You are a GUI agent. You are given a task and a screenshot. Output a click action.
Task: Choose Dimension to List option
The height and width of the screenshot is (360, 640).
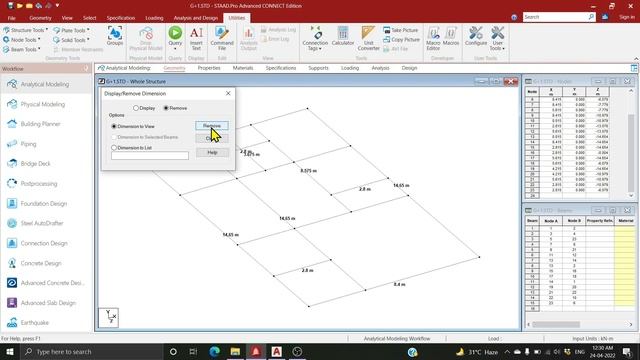click(114, 148)
